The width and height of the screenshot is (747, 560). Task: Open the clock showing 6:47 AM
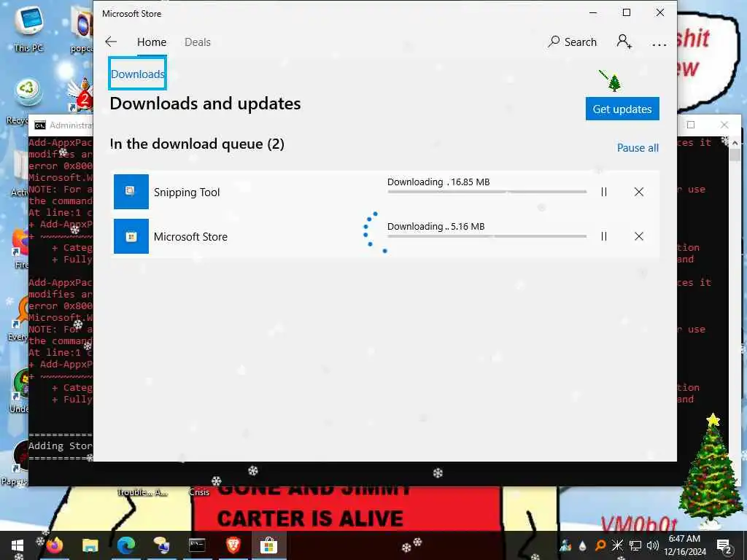[x=684, y=545]
